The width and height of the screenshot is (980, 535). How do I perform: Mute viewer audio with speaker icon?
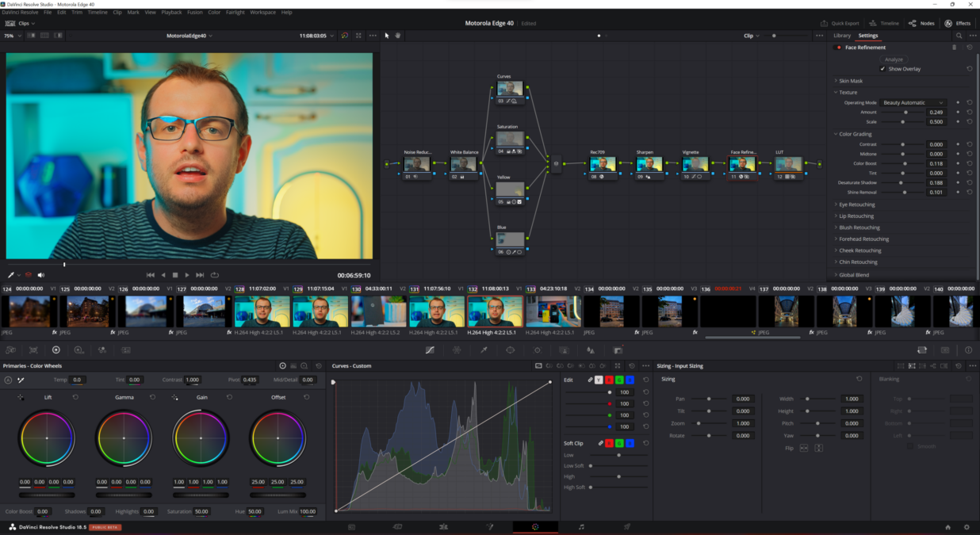[41, 275]
